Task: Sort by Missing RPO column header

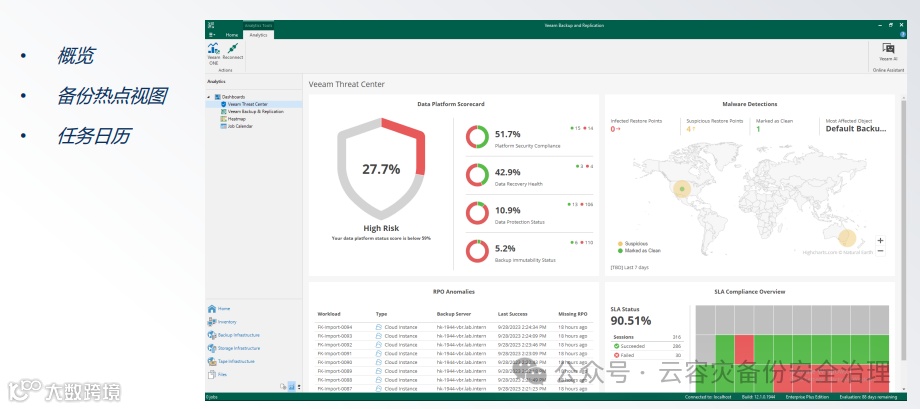Action: pos(573,314)
